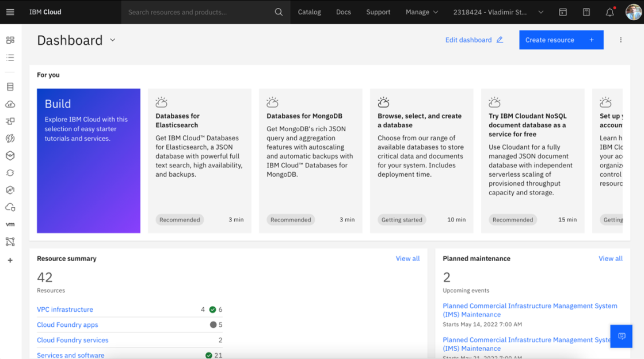Open the dashboard overflow options menu

[620, 40]
